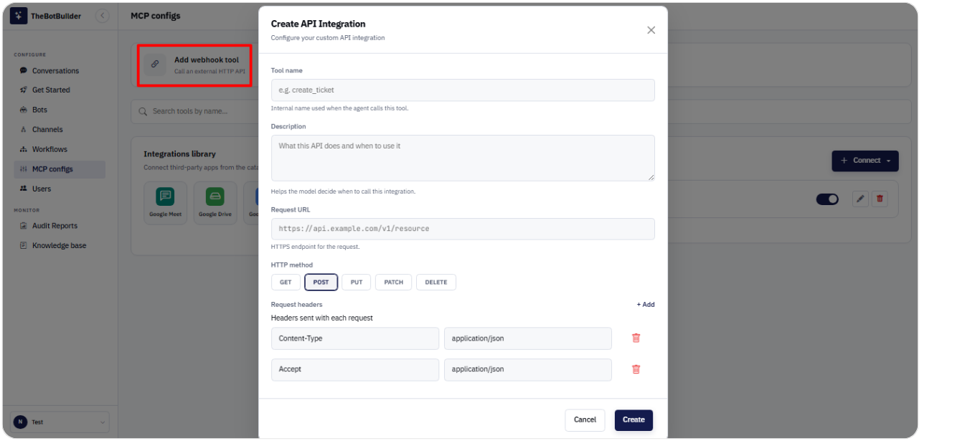980x441 pixels.
Task: Click the Integrations library heading
Action: (x=179, y=154)
